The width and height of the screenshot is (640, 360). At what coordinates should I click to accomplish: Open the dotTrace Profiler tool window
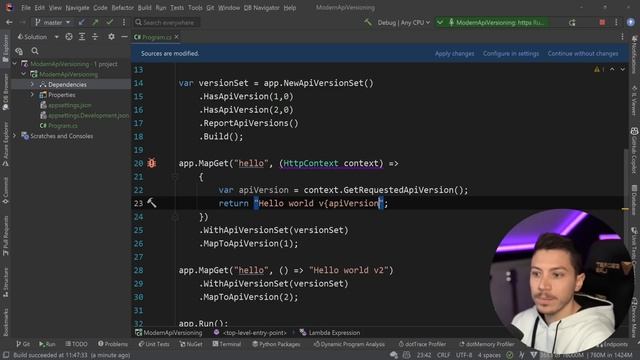coord(422,344)
